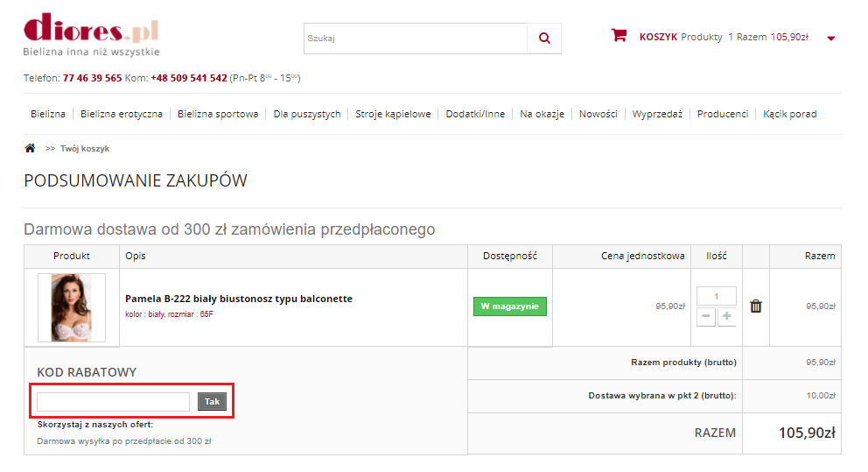The height and width of the screenshot is (472, 868).
Task: Select the Bielizna sportowa category
Action: tap(218, 114)
